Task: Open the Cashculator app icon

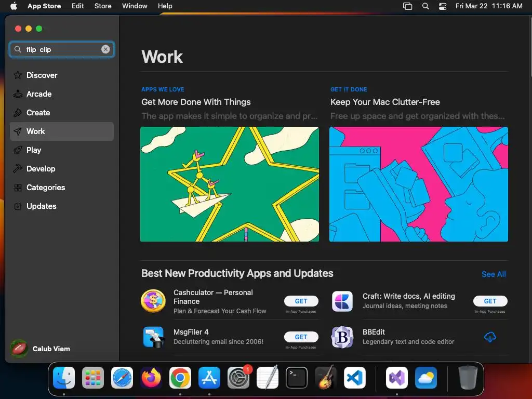Action: tap(153, 301)
